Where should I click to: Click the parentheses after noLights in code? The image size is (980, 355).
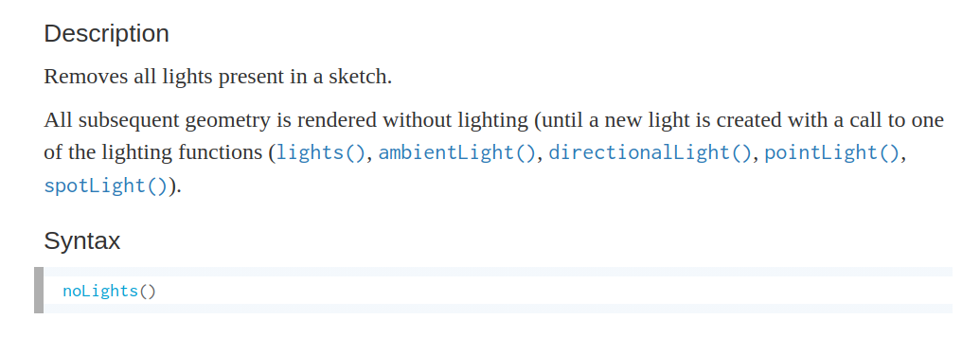click(x=147, y=292)
